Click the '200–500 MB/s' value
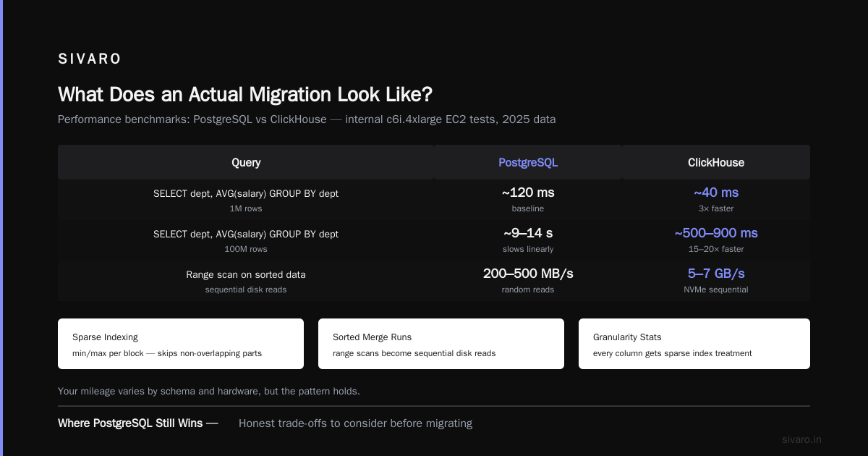Screen dimensions: 868x456 [x=528, y=274]
